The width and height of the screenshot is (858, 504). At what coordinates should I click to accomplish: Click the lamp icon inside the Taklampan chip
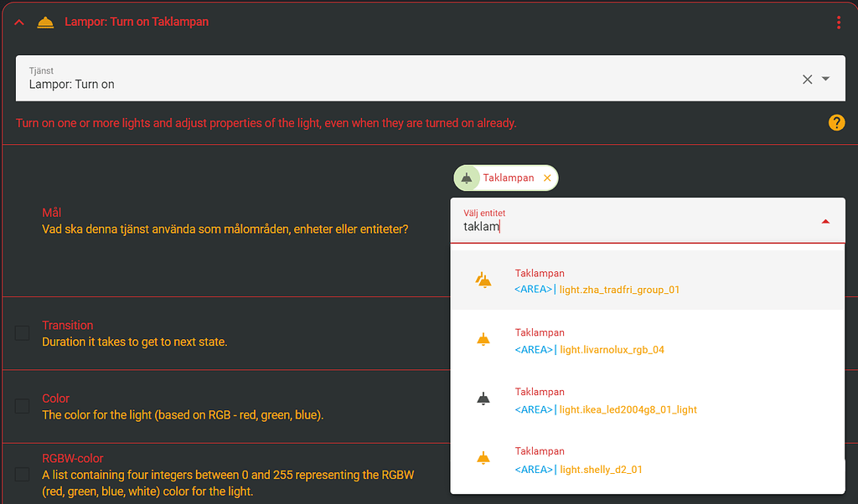(x=468, y=177)
